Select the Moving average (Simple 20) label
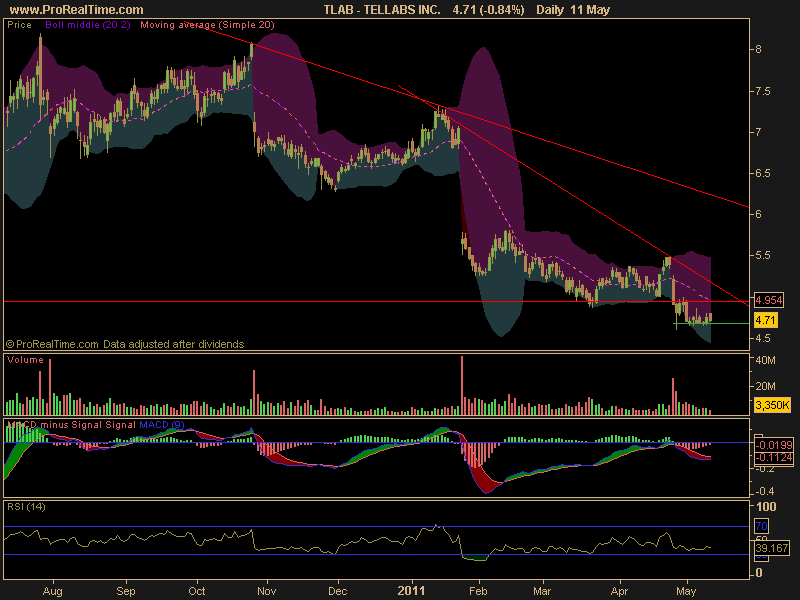This screenshot has width=800, height=600. coord(207,24)
